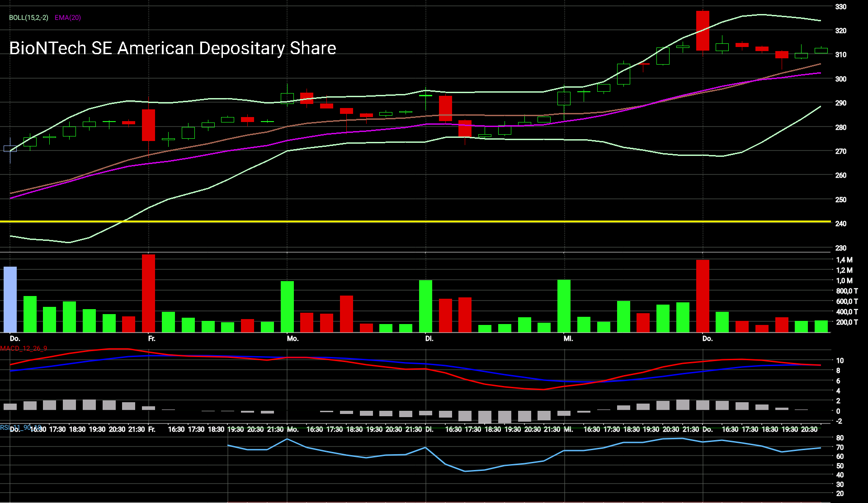Screen dimensions: 868x503
Task: Click the light blue first volume bar
Action: click(x=10, y=299)
